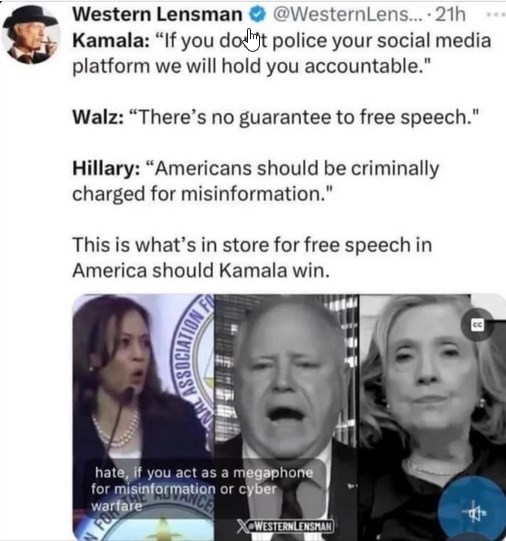506x541 pixels.
Task: Click the 21h post timestamp
Action: (450, 15)
